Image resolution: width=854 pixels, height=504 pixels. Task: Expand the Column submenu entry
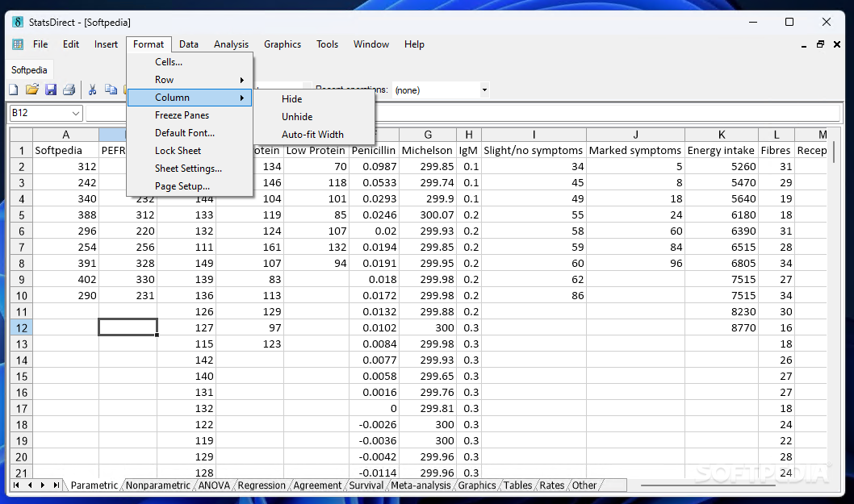tap(190, 98)
